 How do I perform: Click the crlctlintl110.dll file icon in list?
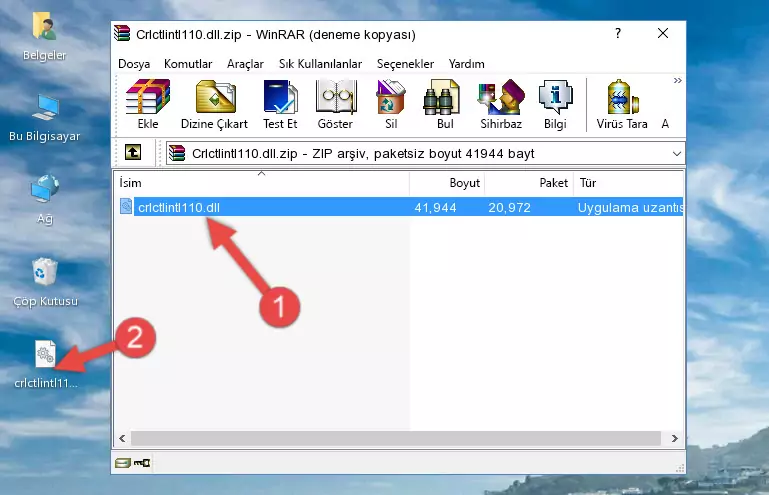pos(126,207)
